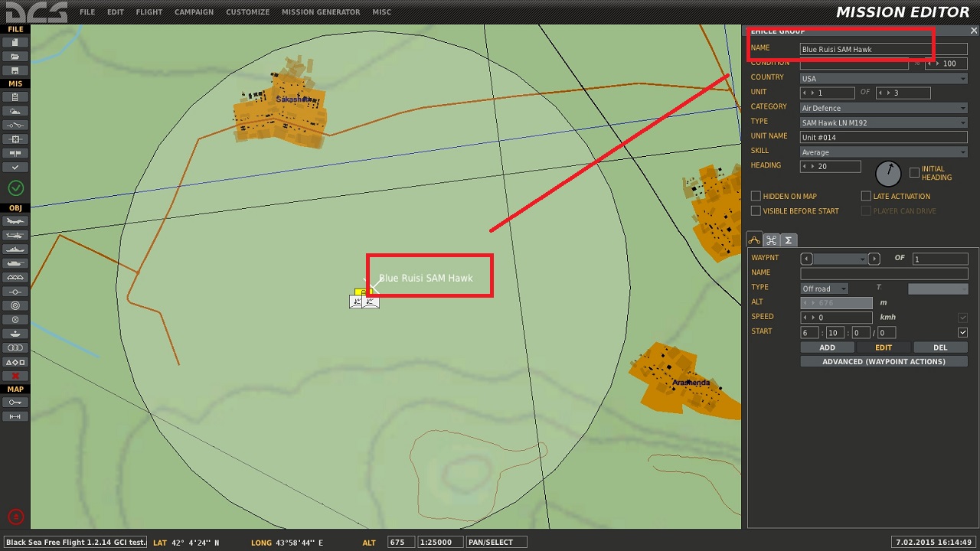Click the open mission folder icon
The image size is (980, 551).
(x=15, y=56)
